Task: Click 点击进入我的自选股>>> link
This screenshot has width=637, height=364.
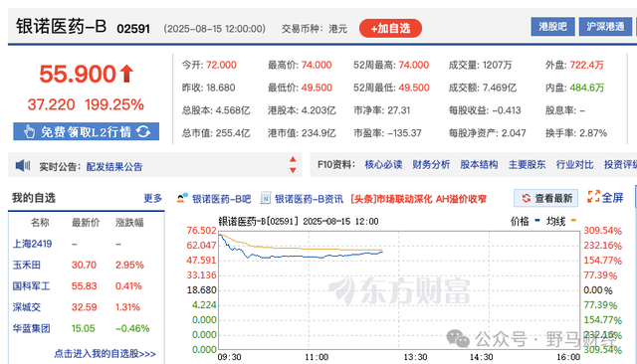Action: coord(105,354)
